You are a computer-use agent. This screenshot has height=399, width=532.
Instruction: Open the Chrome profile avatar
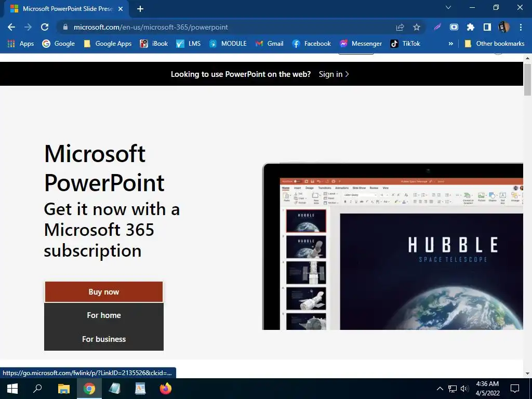(x=504, y=27)
